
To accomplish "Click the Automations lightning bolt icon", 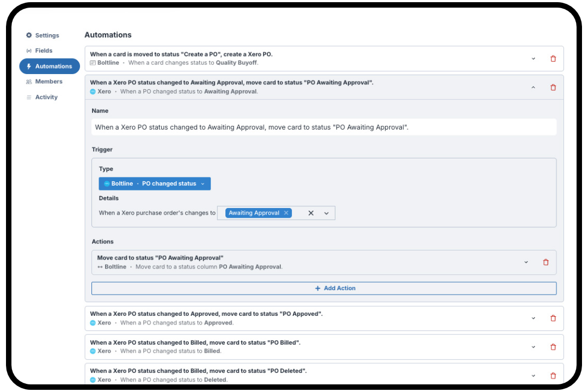I will pyautogui.click(x=29, y=66).
